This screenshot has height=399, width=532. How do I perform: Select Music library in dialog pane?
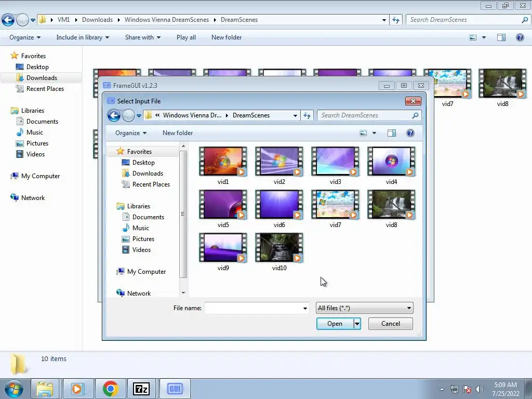pos(140,228)
